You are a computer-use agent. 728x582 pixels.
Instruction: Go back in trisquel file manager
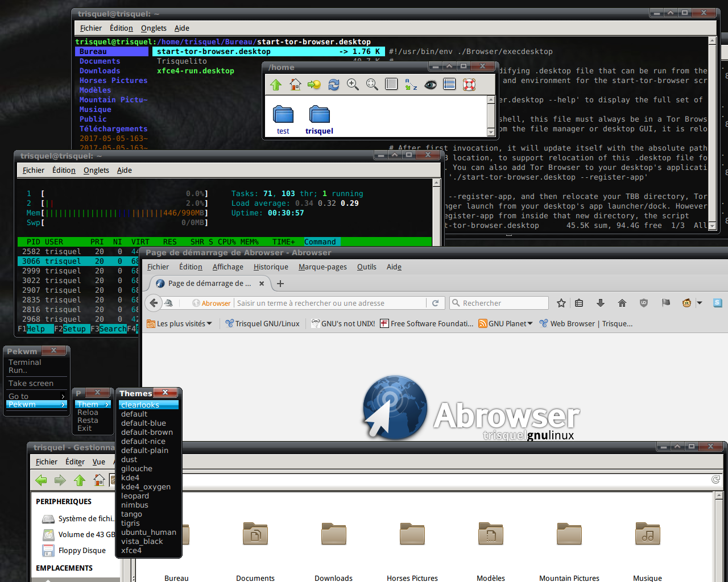41,480
